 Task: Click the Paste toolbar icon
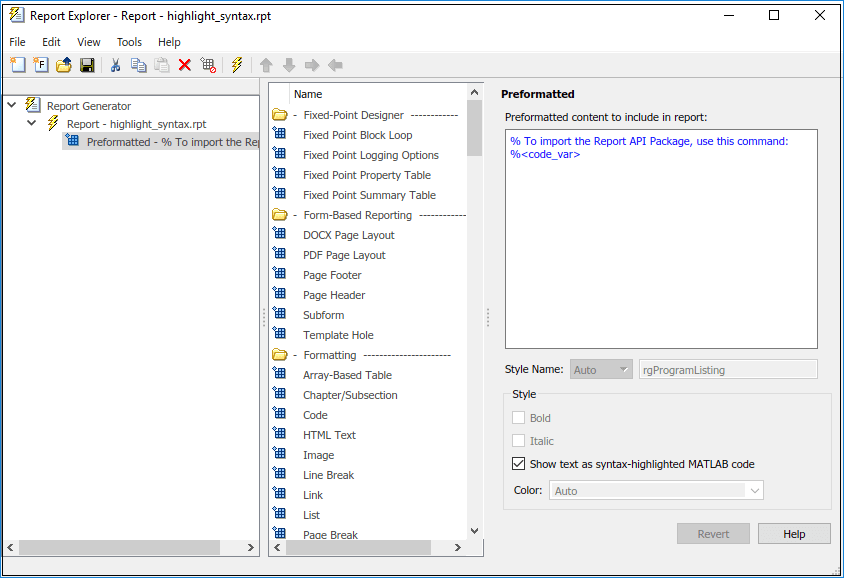tap(161, 65)
